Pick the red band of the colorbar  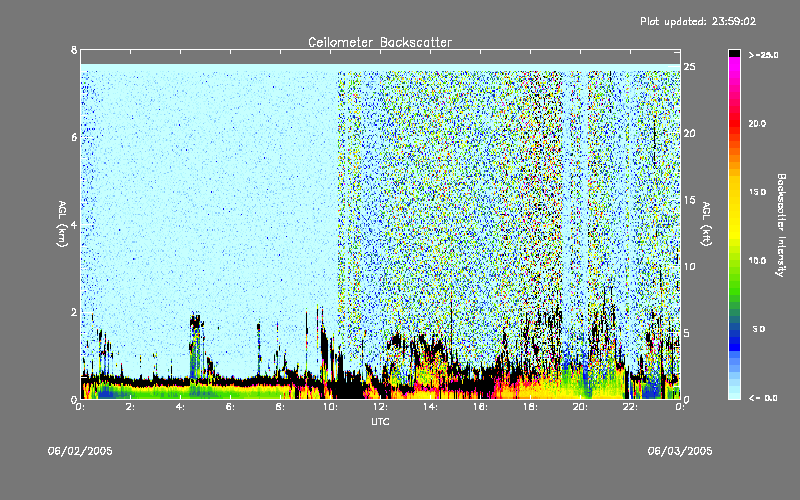click(x=734, y=122)
